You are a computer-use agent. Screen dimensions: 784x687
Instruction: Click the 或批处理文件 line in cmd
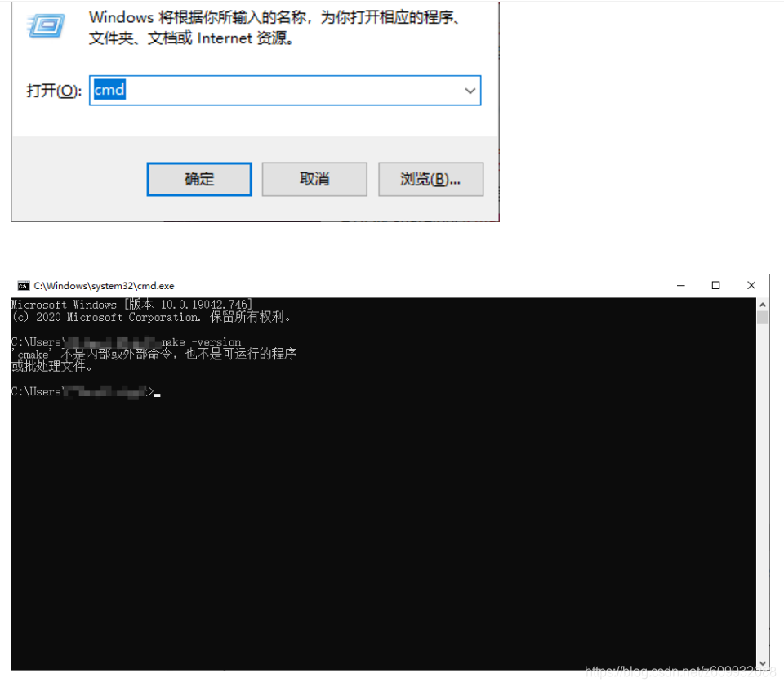click(x=52, y=367)
